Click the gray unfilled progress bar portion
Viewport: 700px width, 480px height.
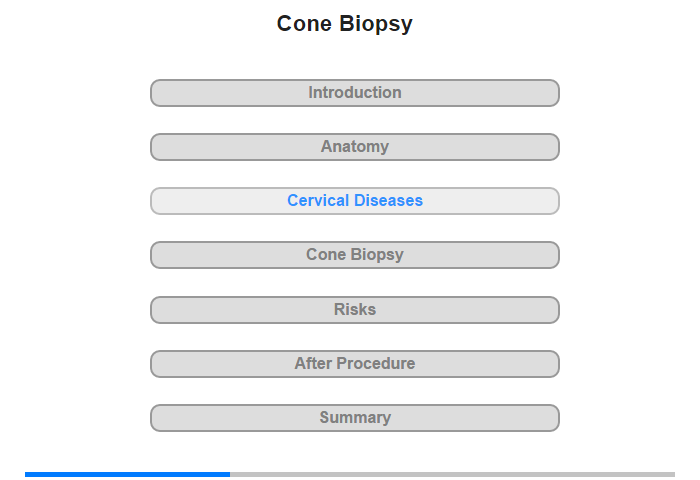(x=452, y=474)
